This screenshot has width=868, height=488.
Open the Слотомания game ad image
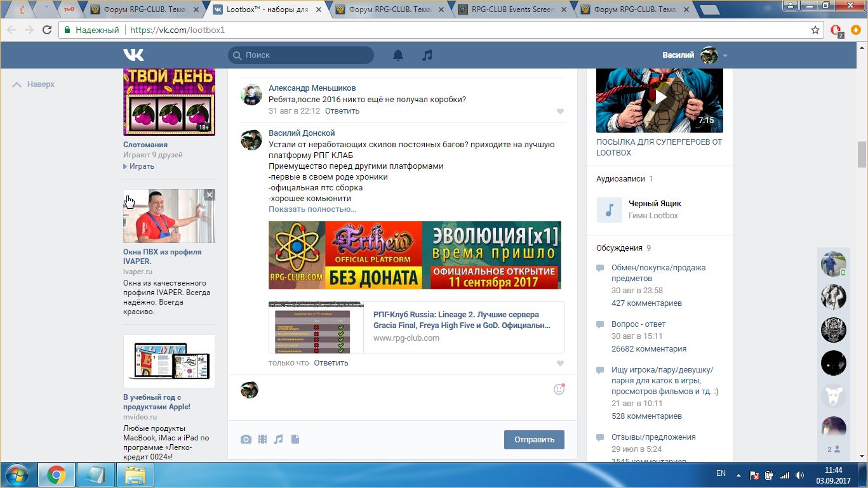pos(169,103)
